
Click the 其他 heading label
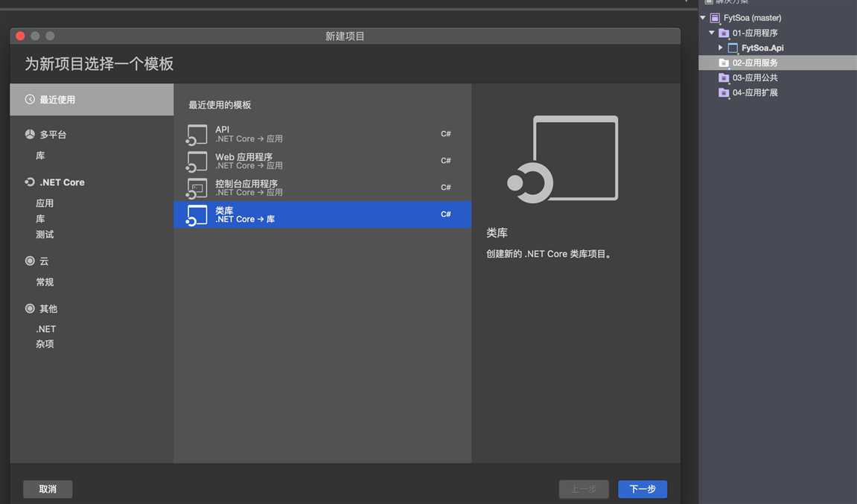48,309
